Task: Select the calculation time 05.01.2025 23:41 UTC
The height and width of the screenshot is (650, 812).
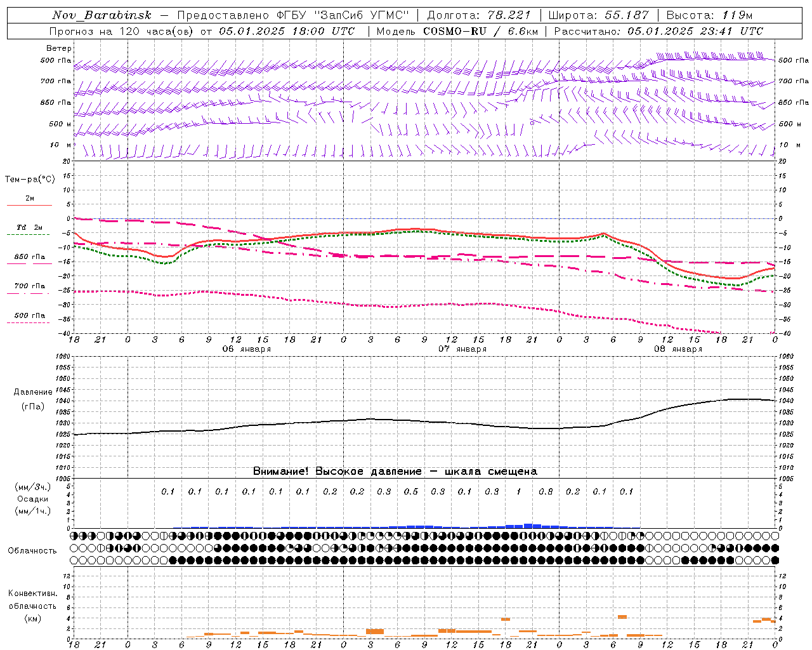Action: point(695,31)
